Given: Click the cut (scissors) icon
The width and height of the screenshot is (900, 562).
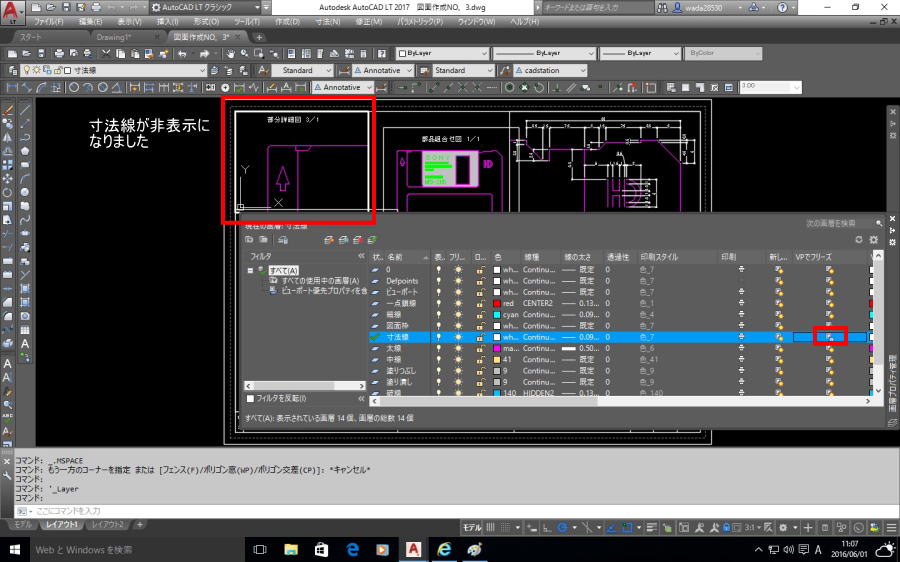Looking at the screenshot, I should tap(106, 53).
